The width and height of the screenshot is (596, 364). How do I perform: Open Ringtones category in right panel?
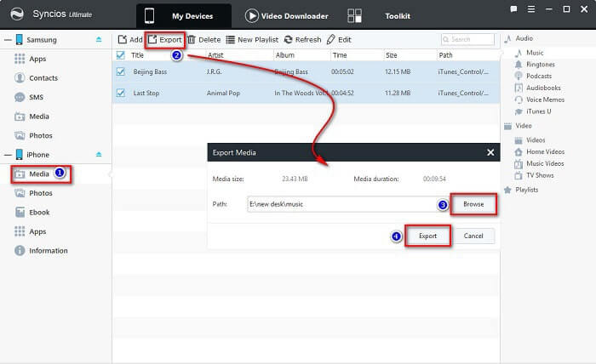(x=539, y=65)
